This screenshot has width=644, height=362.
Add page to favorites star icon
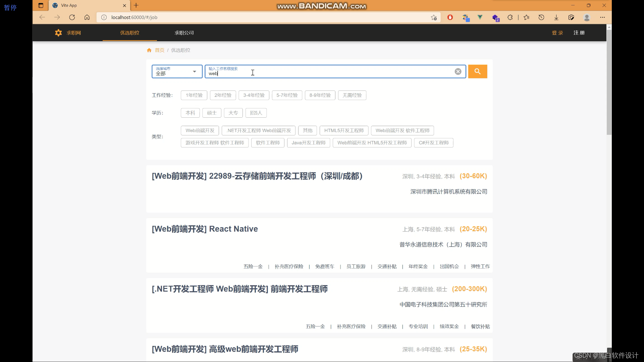click(434, 17)
